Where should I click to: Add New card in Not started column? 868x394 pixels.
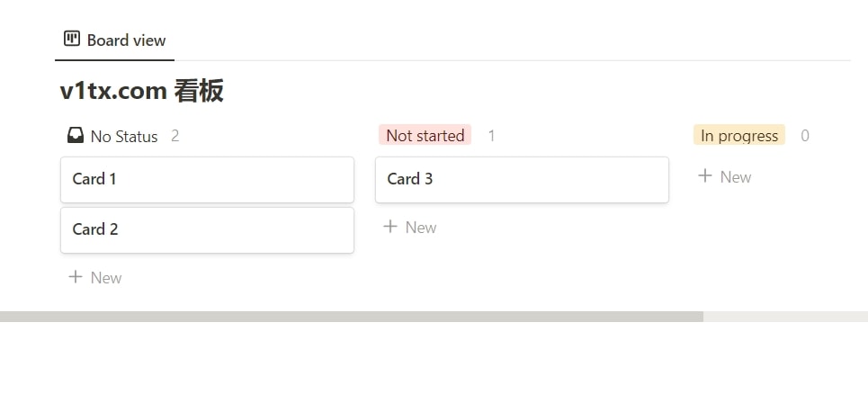click(409, 227)
